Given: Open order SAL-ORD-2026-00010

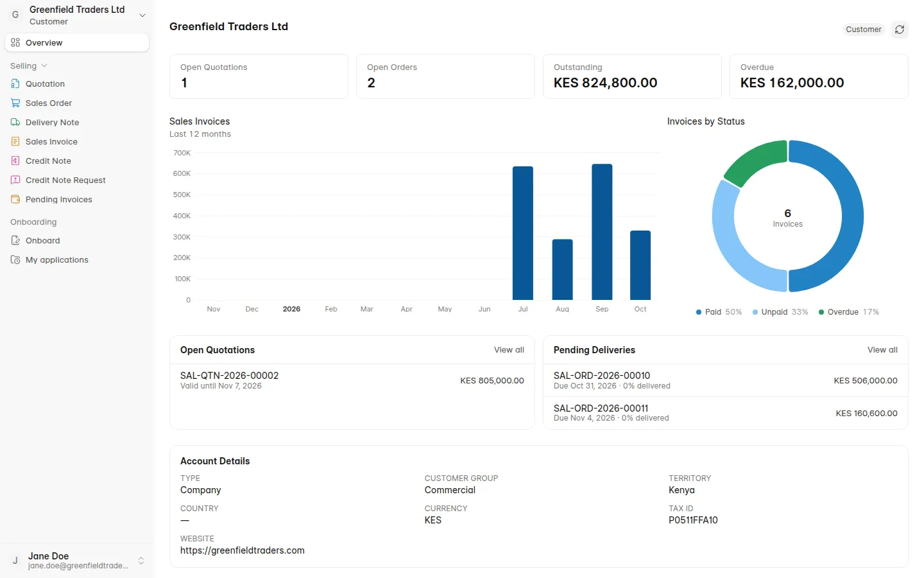Looking at the screenshot, I should [725, 380].
